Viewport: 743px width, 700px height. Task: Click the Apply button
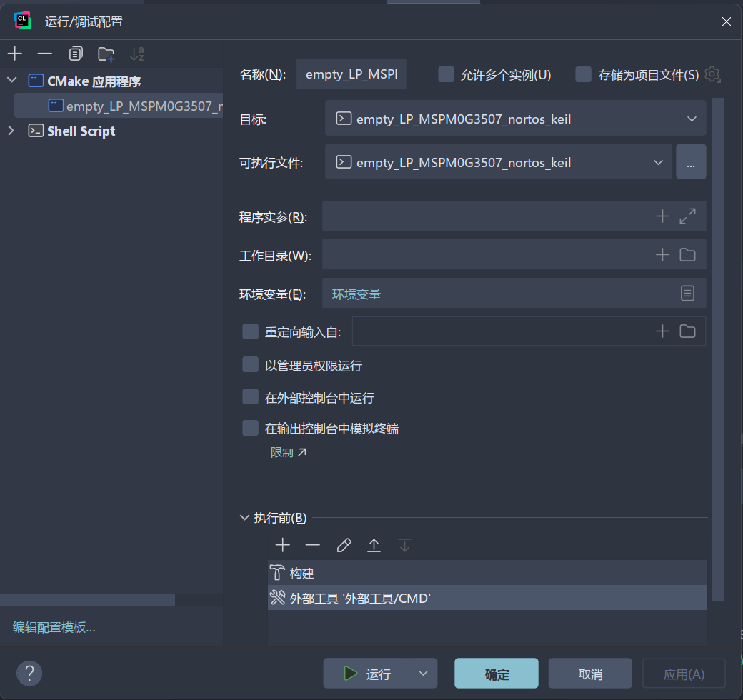[684, 673]
